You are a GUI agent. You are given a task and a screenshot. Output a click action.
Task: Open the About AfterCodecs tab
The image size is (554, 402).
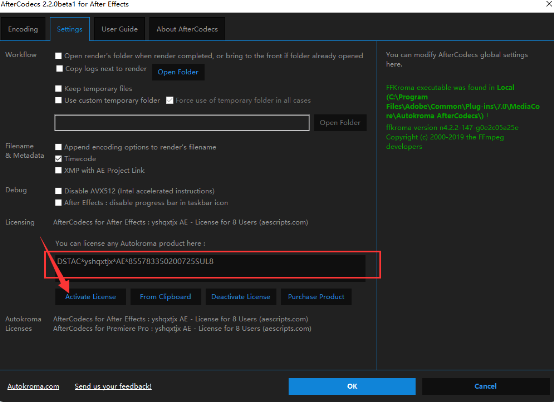[x=187, y=29]
